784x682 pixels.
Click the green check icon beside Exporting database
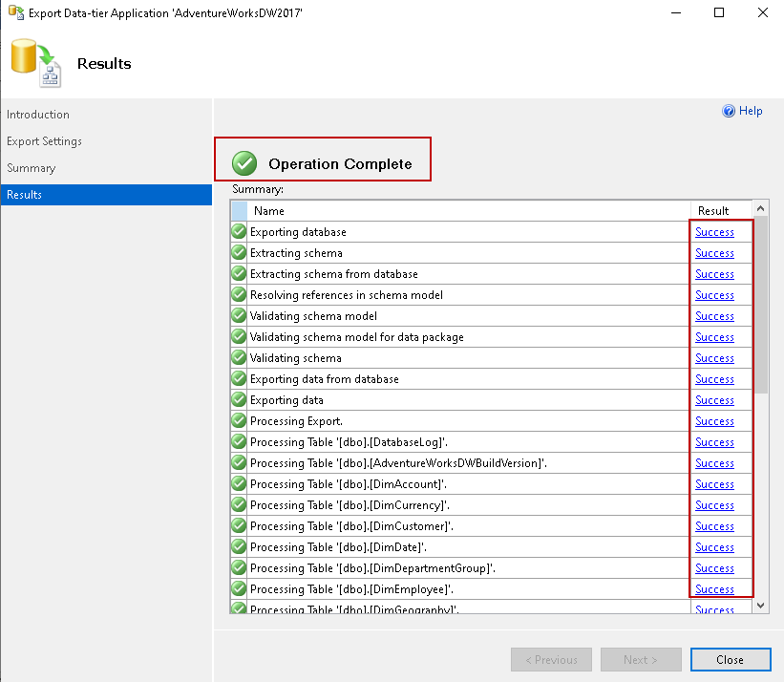(x=239, y=232)
